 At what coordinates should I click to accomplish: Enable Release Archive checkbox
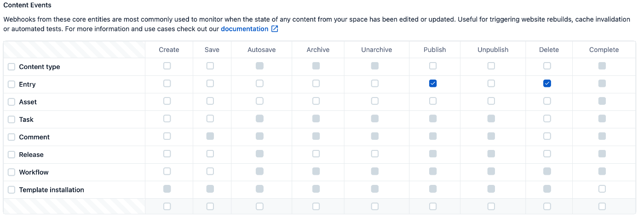(316, 154)
